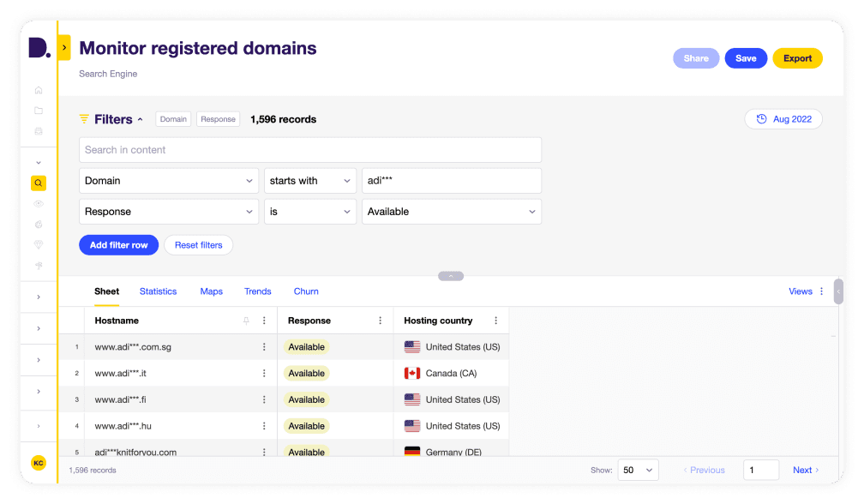Open the Response column options menu
This screenshot has width=864, height=504.
(380, 321)
